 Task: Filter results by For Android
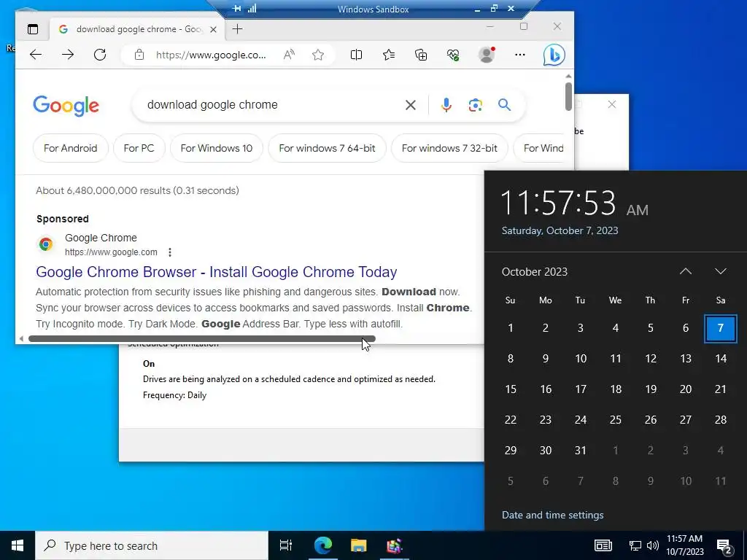71,148
